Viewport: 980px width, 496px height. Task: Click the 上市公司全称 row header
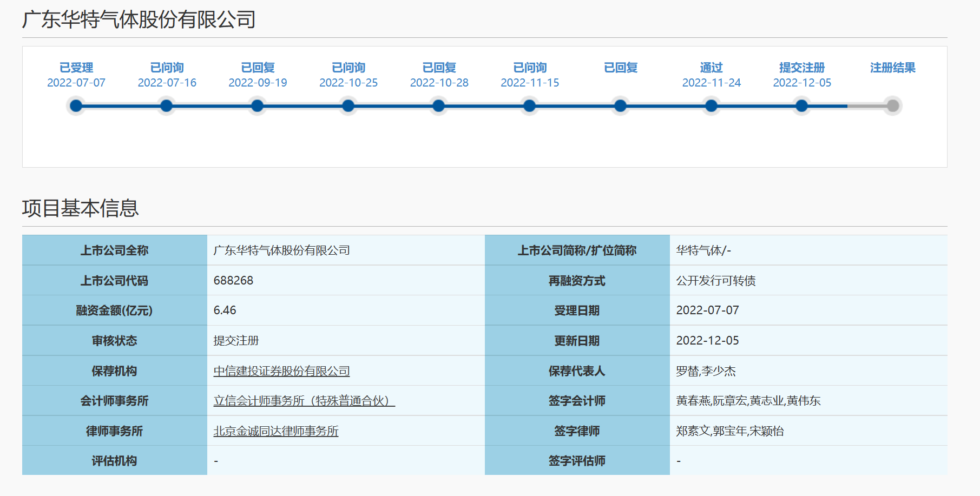coord(115,250)
